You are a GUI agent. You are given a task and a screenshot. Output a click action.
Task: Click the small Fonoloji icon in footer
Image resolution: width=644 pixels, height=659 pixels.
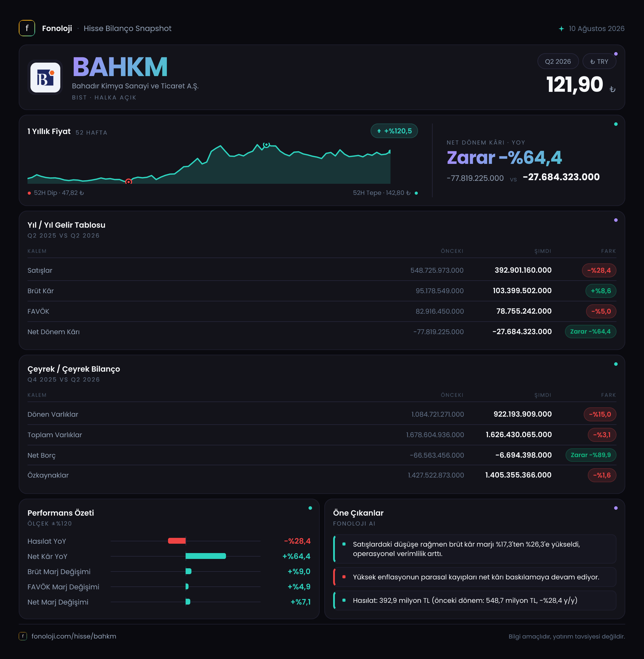pyautogui.click(x=23, y=636)
